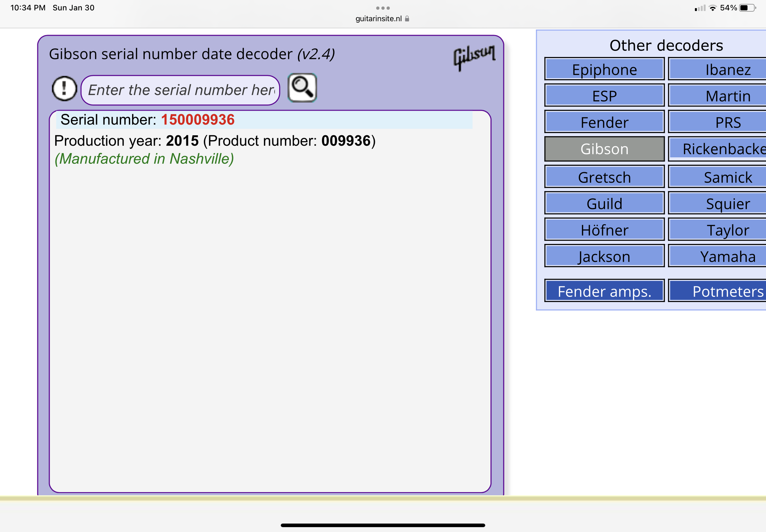The height and width of the screenshot is (532, 766).
Task: Open the Guild decoder
Action: pos(604,203)
